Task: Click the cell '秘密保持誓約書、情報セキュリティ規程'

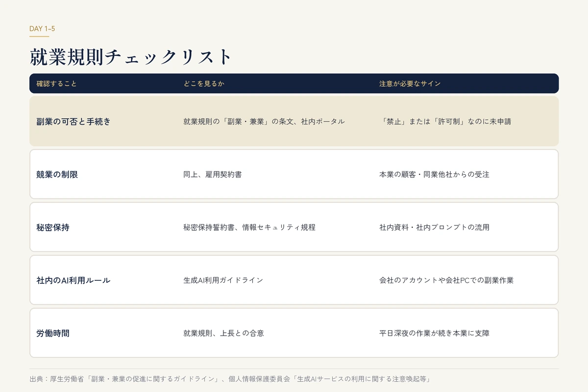Action: 249,227
